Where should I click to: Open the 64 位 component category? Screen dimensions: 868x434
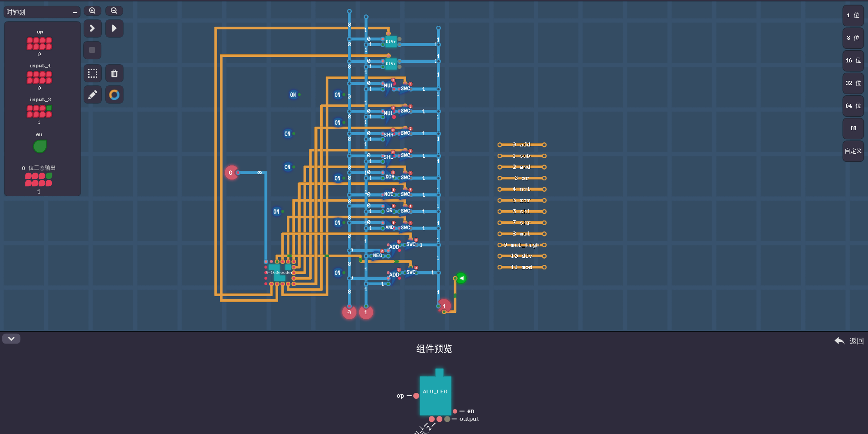click(x=853, y=106)
